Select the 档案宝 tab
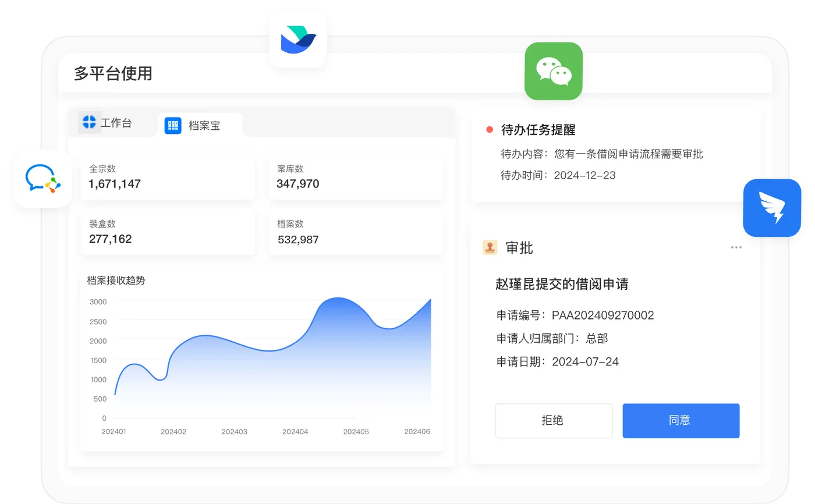 [x=200, y=125]
